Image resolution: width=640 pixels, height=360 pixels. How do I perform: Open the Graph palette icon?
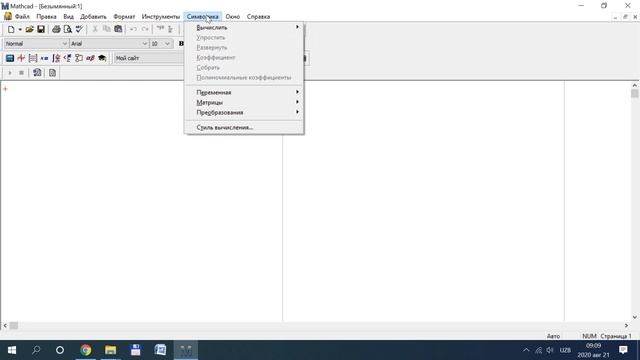(x=21, y=58)
